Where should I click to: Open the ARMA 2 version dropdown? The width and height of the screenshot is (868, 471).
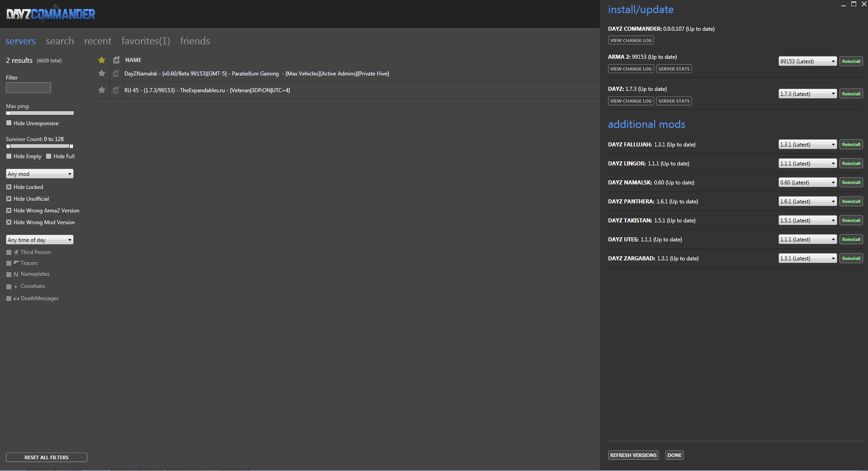[x=807, y=61]
